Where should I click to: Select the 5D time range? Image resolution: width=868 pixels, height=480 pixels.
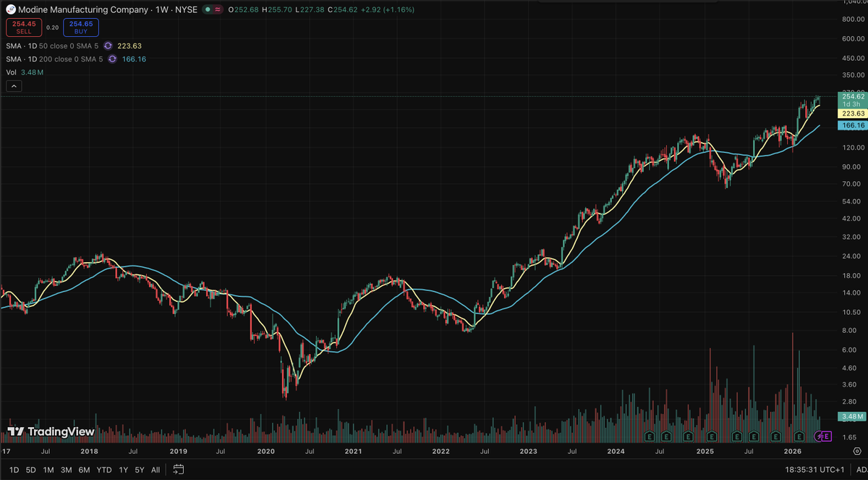point(31,470)
